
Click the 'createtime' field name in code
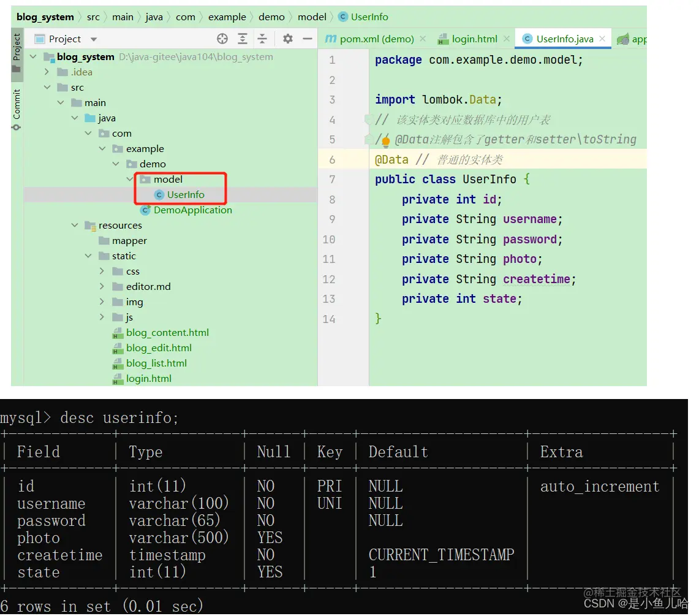pos(536,279)
